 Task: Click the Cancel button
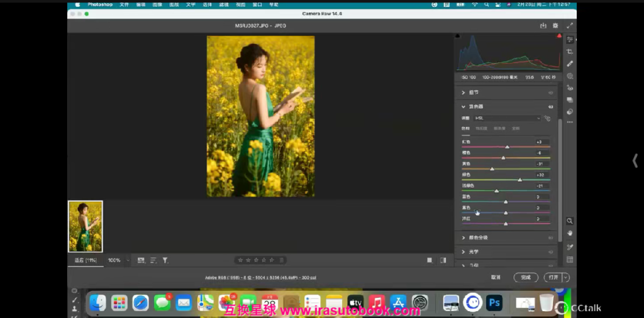click(496, 278)
